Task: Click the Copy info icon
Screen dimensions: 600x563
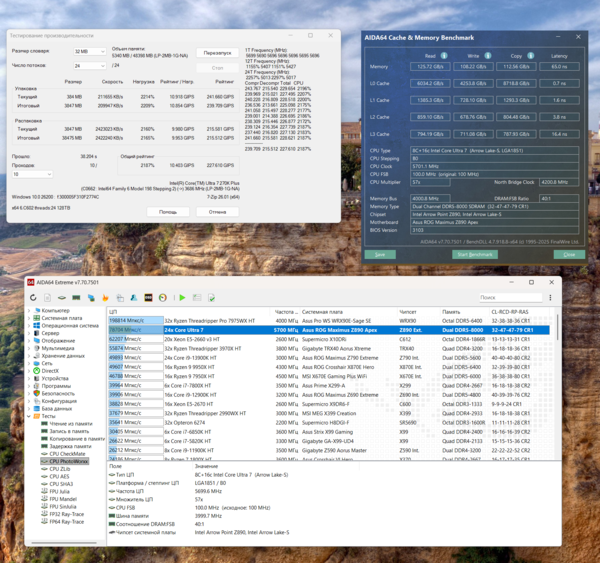Action: click(x=531, y=55)
